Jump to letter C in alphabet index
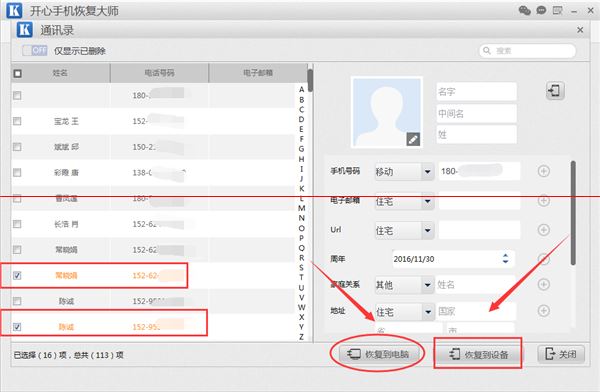600x392 pixels. point(302,109)
